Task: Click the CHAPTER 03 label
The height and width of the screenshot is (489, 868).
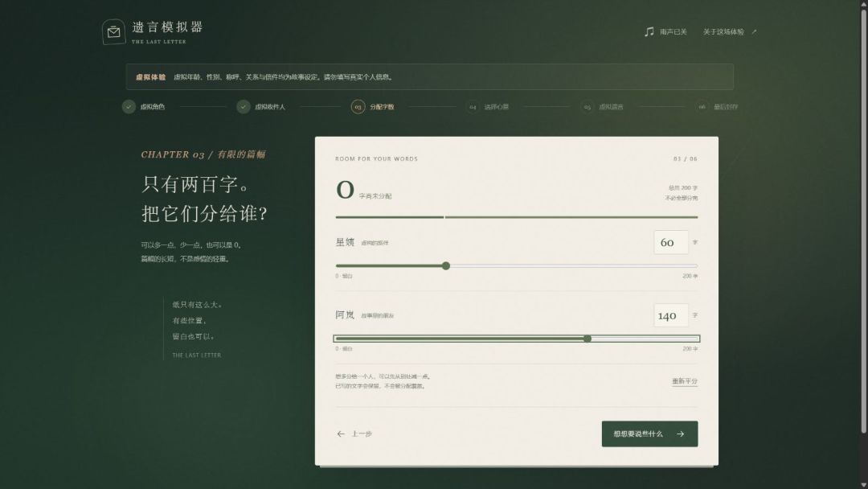Action: (x=173, y=154)
